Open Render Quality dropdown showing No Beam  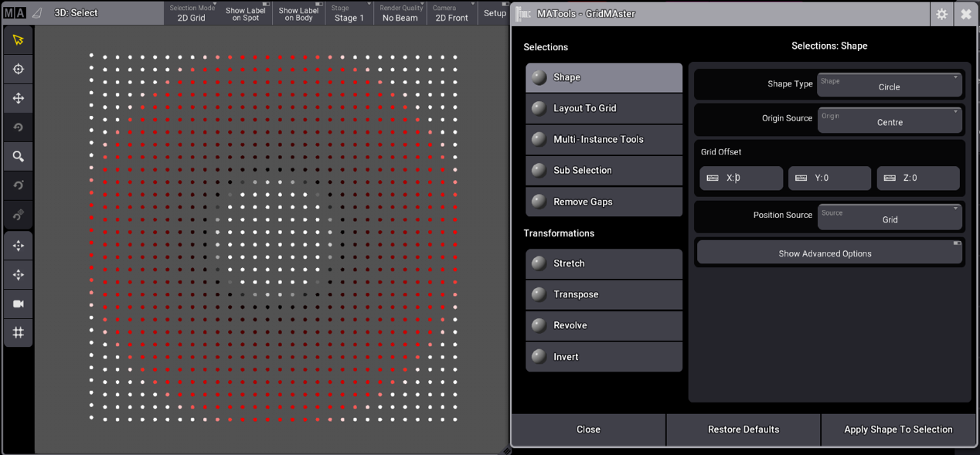[x=400, y=13]
